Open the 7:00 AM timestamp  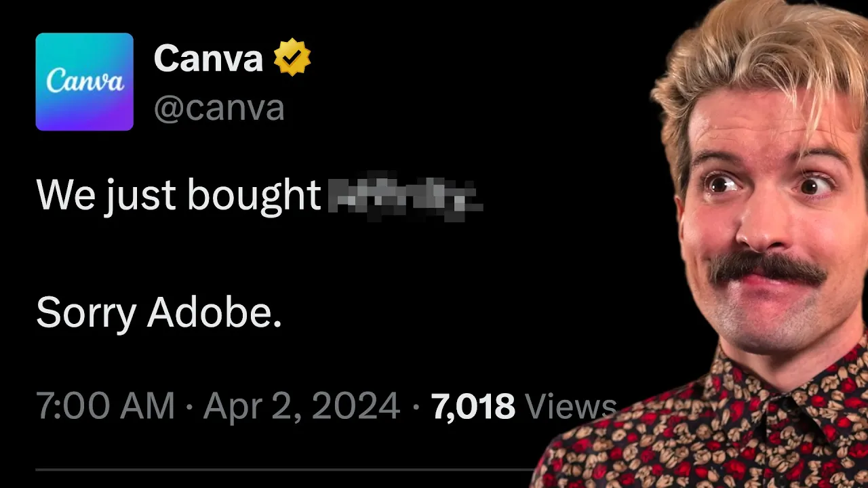click(105, 406)
